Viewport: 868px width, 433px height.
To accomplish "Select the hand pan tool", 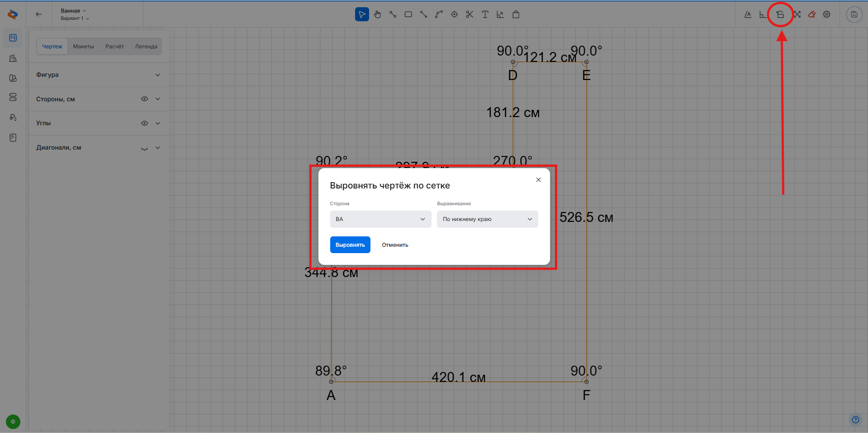I will click(377, 14).
